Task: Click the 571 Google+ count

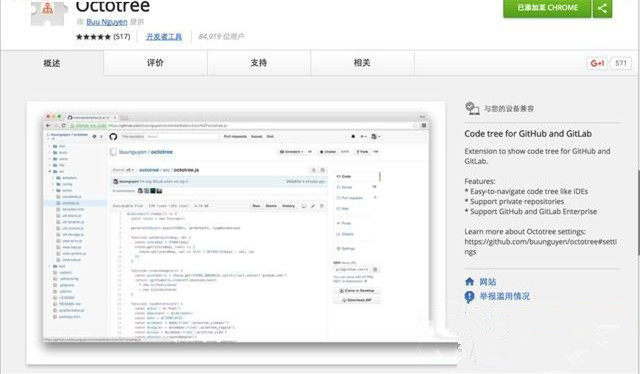Action: (621, 63)
